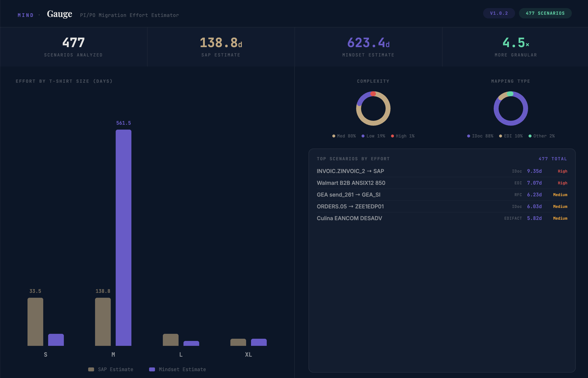Toggle Mindset Estimate legend entry
This screenshot has width=588, height=378.
pos(177,369)
